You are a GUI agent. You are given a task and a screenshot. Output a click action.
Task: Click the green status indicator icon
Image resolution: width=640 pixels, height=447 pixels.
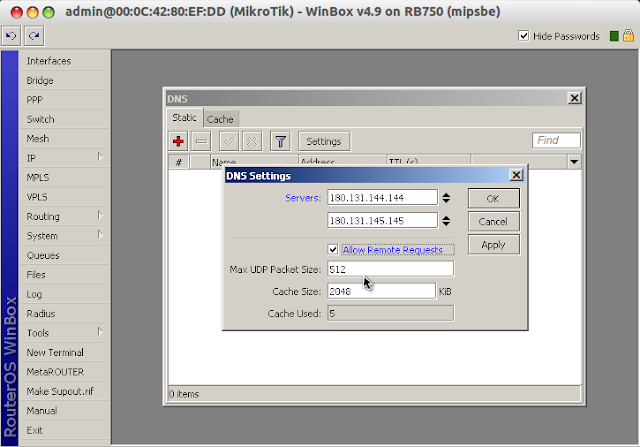614,36
